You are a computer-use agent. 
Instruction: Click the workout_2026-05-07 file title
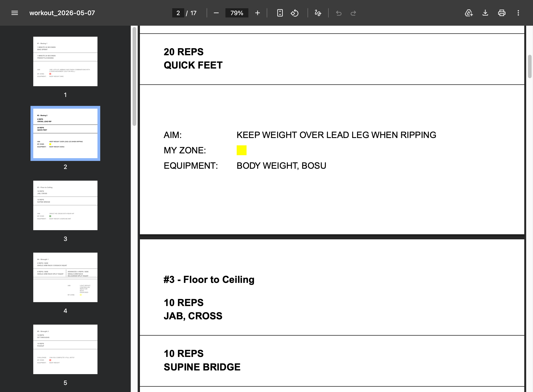(x=62, y=13)
